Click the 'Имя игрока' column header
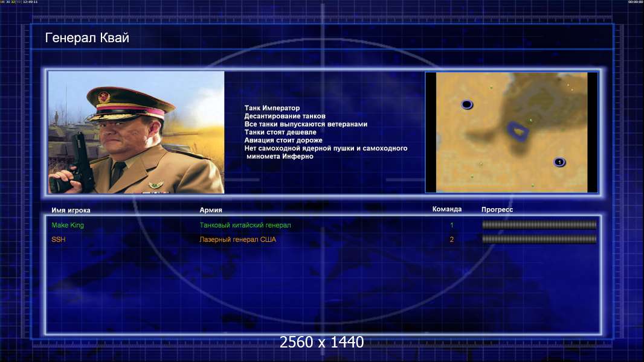 [x=71, y=211]
